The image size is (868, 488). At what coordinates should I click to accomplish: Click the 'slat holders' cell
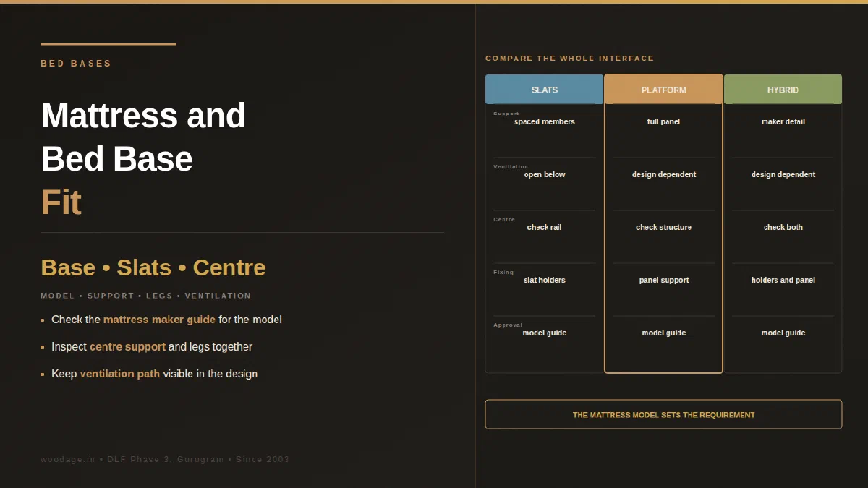[x=545, y=280]
